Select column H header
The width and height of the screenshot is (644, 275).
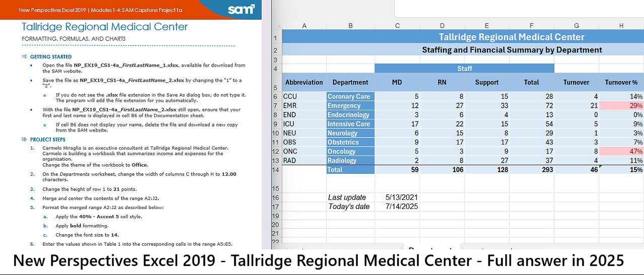pyautogui.click(x=621, y=26)
